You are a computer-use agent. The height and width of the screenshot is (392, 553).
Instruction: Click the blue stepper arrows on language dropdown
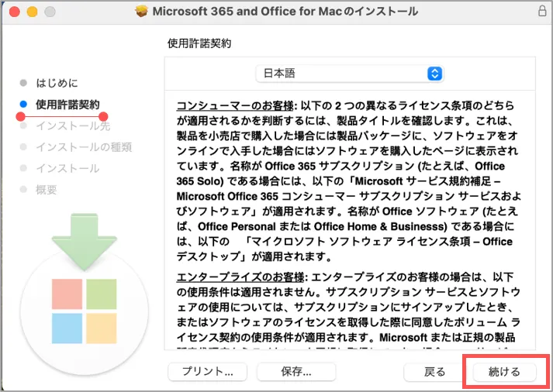[435, 74]
